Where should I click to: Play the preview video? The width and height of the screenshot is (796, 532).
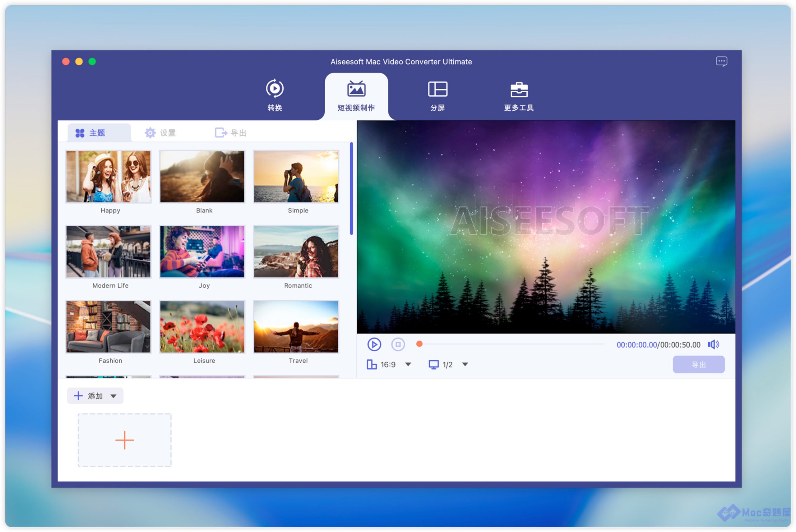[374, 345]
